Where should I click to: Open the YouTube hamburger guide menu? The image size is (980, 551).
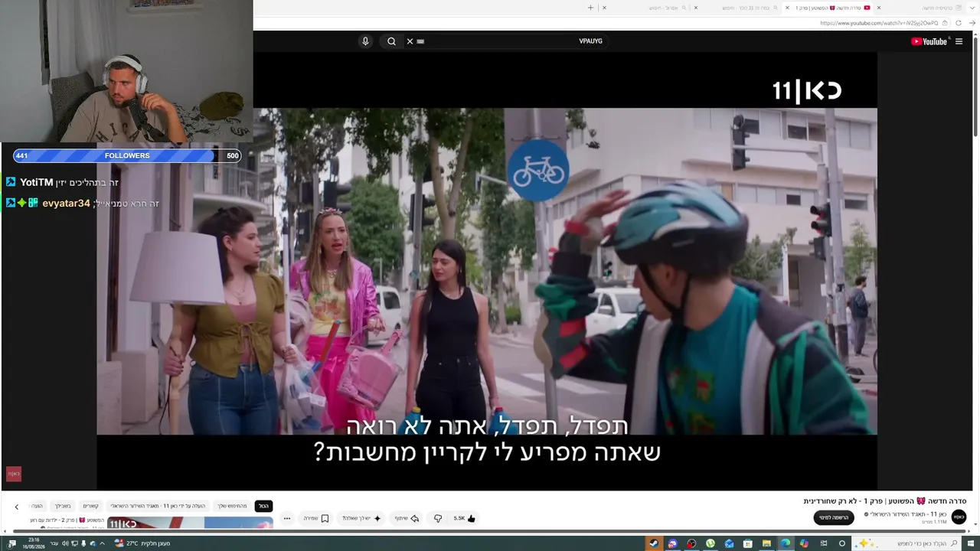959,41
